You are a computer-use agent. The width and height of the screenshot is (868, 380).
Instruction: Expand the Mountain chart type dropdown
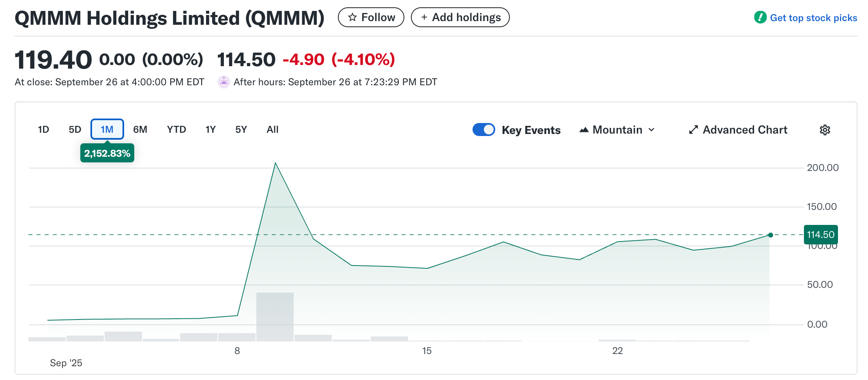tap(617, 130)
